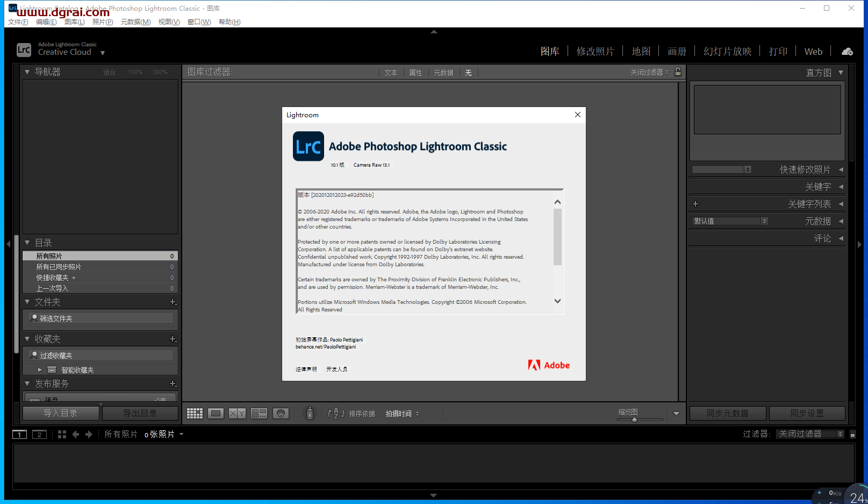Select the Grid view icon
The height and width of the screenshot is (504, 868).
coord(195,413)
